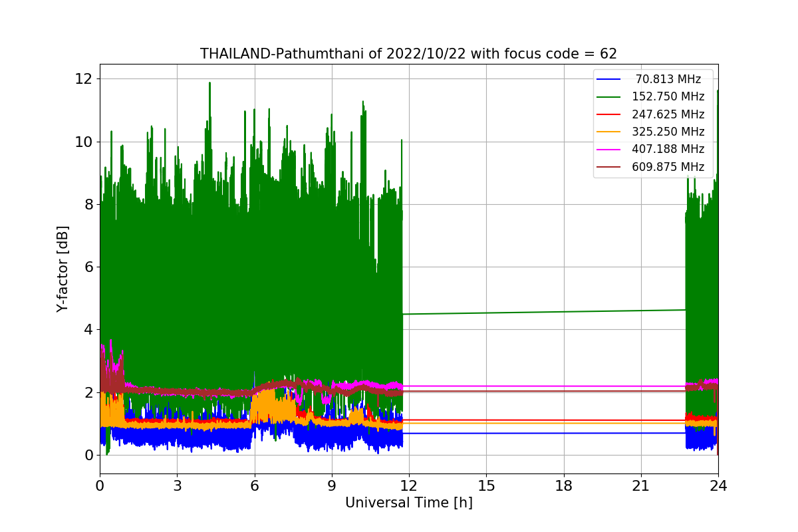Screen dimensions: 798x532
Task: Select the Universal Time [h] axis label
Action: click(408, 503)
